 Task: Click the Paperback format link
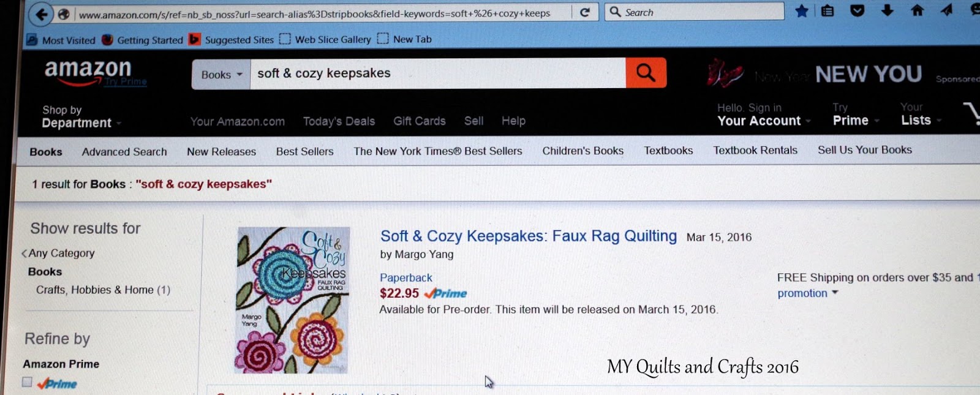(406, 277)
